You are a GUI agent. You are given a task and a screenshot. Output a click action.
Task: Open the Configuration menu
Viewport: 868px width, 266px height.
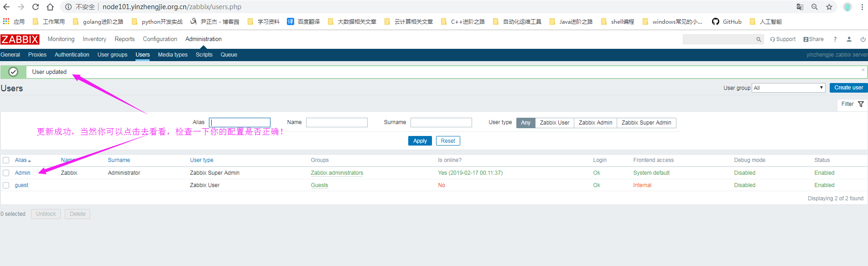(160, 39)
